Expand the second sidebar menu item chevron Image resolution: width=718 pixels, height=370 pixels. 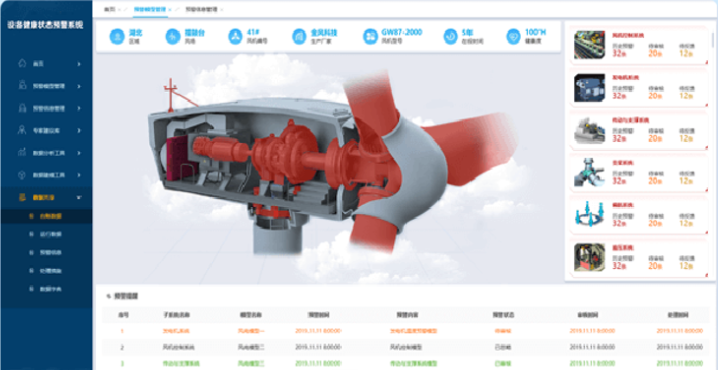79,86
